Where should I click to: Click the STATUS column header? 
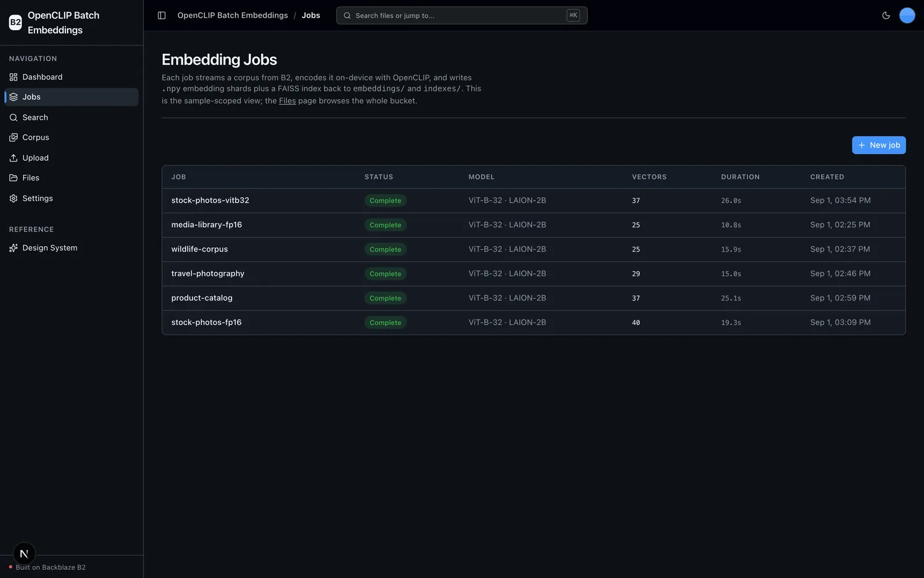(379, 177)
